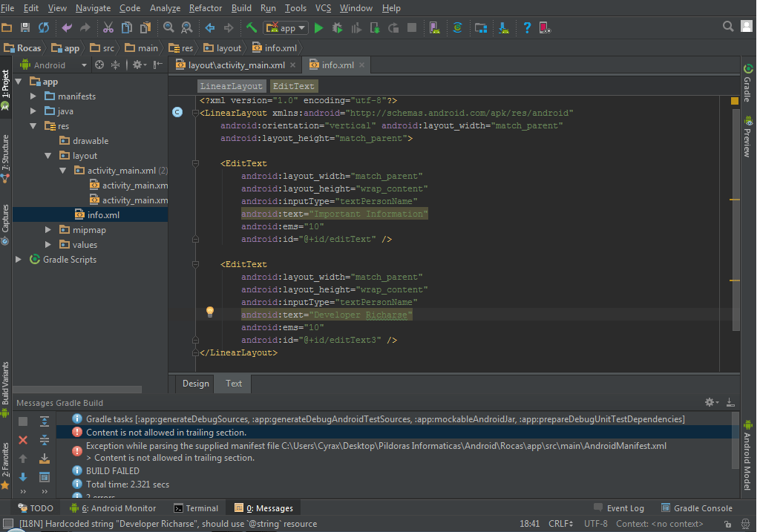Expand the mipmap folder
This screenshot has width=760, height=532.
[x=48, y=230]
